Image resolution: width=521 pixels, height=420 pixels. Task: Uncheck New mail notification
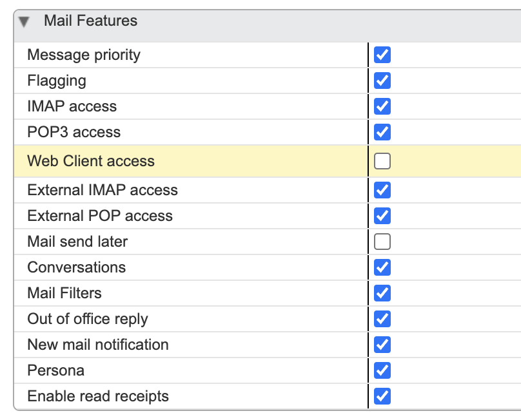coord(382,345)
